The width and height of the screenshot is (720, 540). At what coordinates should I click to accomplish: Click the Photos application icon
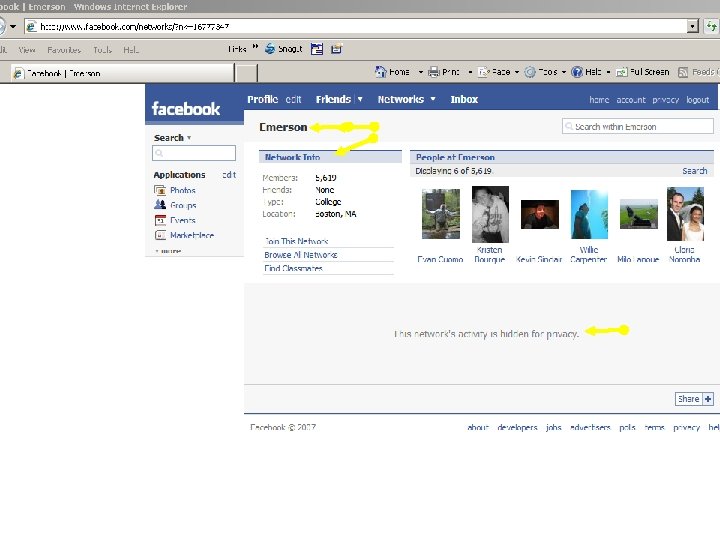click(160, 190)
